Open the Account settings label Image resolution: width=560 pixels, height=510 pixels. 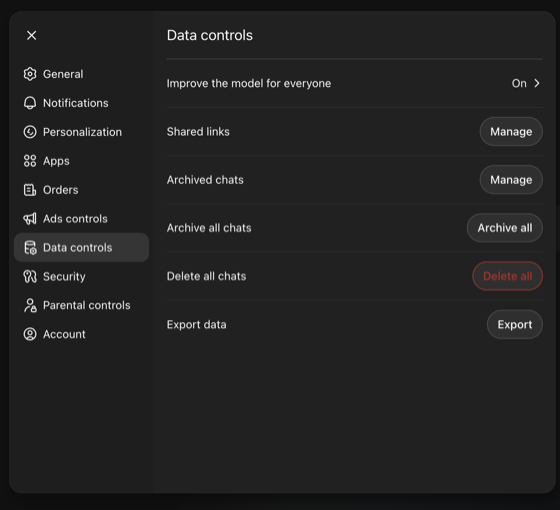click(64, 334)
